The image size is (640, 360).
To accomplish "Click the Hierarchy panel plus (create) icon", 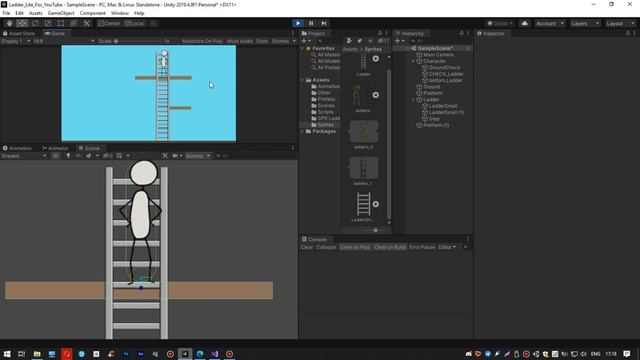I will (x=399, y=41).
